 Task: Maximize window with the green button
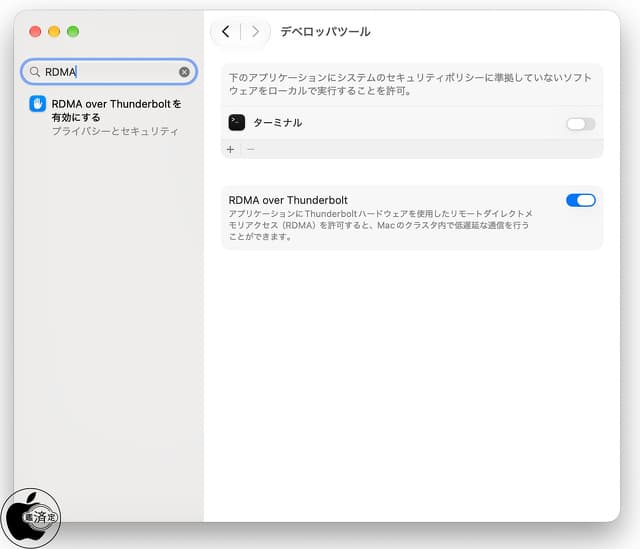click(73, 31)
